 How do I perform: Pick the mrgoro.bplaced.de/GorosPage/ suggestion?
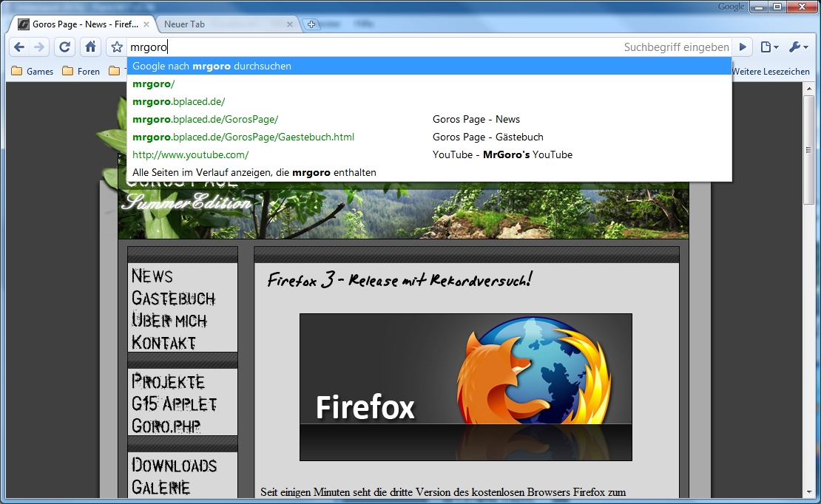point(429,119)
